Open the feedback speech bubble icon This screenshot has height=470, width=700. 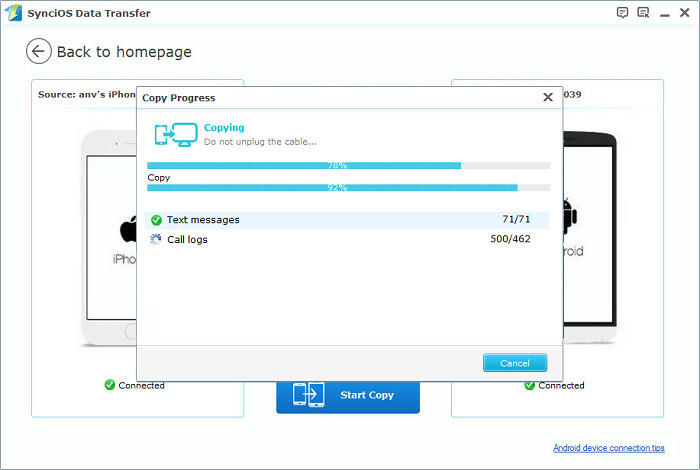point(623,12)
